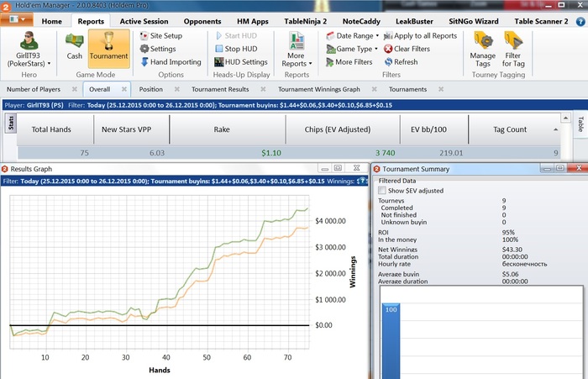Open the Tournament Results report tab
The height and width of the screenshot is (379, 588).
(x=220, y=89)
